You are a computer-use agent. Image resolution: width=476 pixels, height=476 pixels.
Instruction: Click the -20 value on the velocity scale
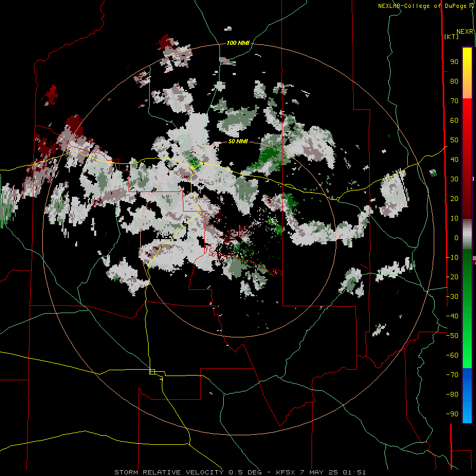point(452,277)
